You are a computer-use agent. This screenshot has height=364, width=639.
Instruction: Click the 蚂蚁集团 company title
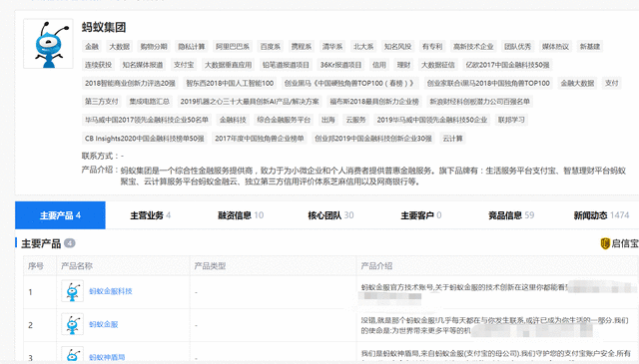pos(104,27)
